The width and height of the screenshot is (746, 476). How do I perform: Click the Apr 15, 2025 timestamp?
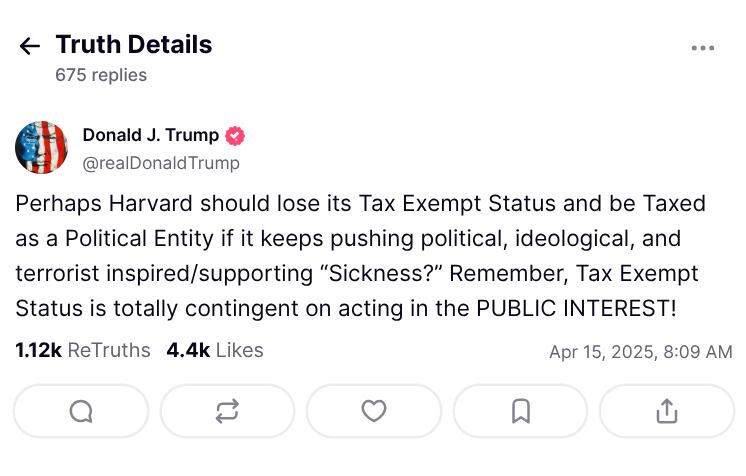point(640,352)
